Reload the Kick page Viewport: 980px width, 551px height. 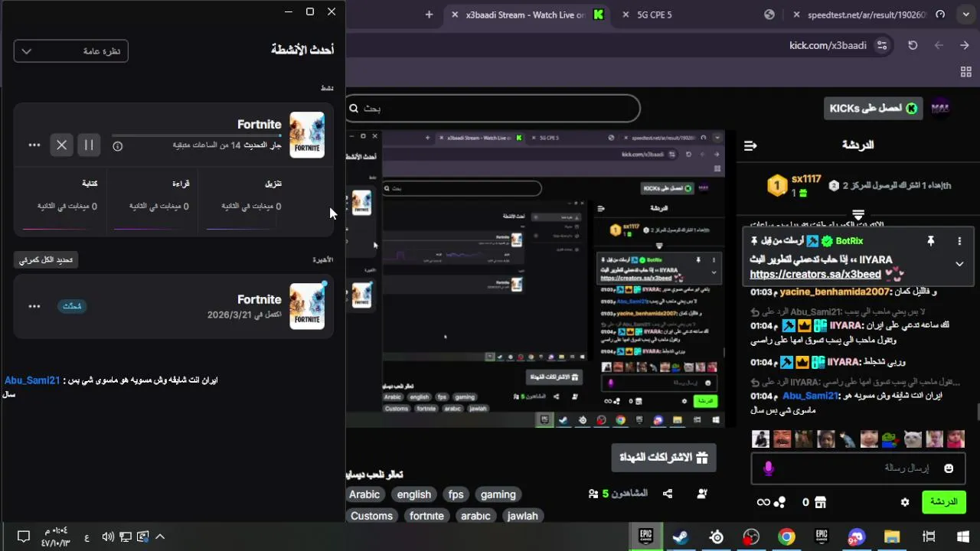(913, 45)
